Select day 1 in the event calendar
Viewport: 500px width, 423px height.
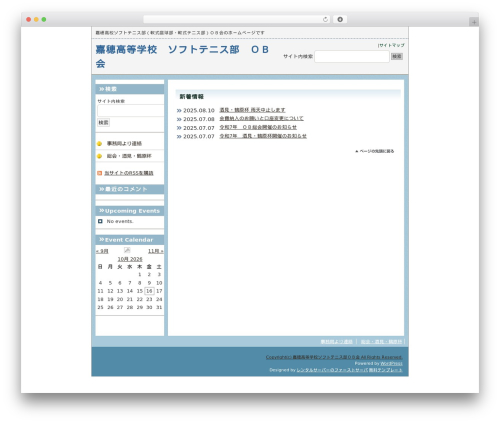(140, 275)
